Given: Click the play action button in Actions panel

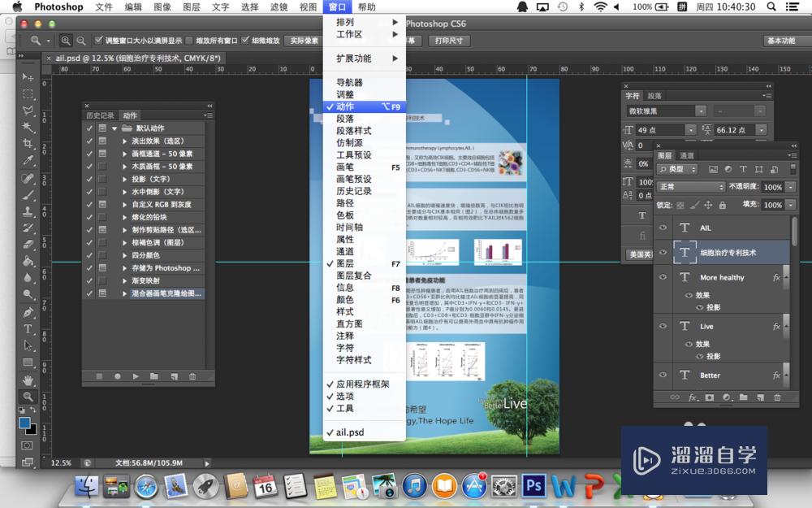Looking at the screenshot, I should click(x=136, y=376).
